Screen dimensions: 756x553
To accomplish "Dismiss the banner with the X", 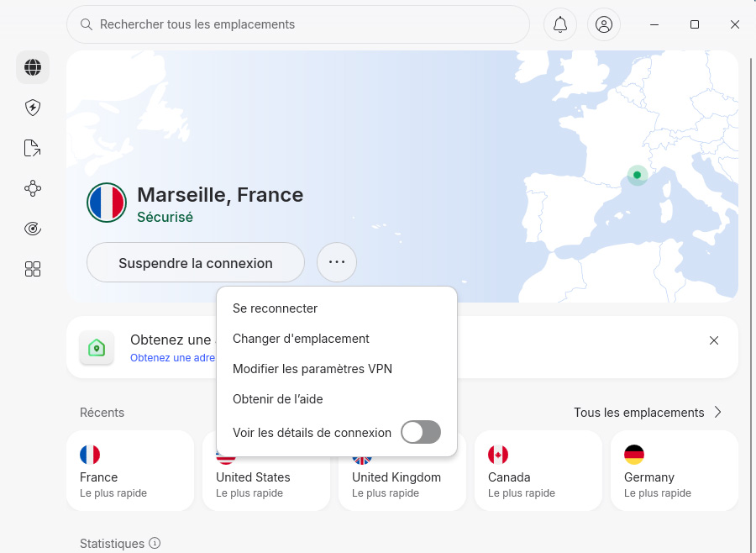I will tap(714, 340).
